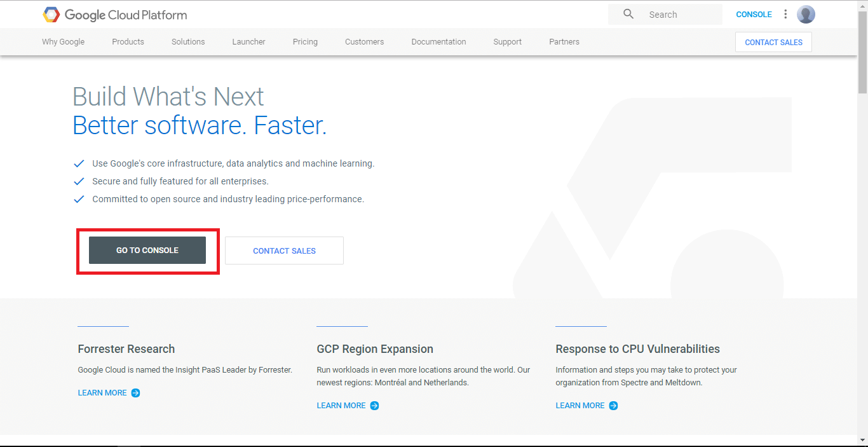Click the GO TO CONSOLE button
This screenshot has height=447, width=868.
point(147,251)
